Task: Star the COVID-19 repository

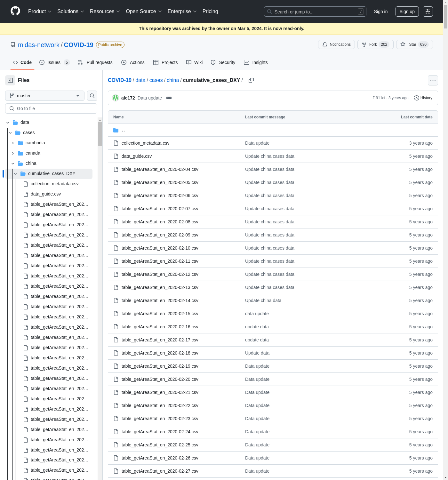Action: click(414, 44)
